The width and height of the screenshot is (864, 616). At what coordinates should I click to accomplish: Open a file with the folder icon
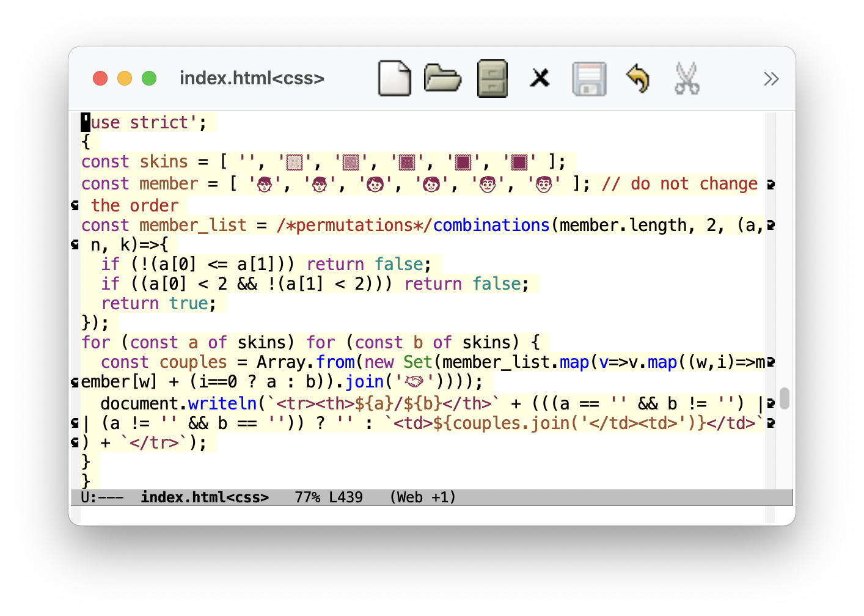point(442,78)
